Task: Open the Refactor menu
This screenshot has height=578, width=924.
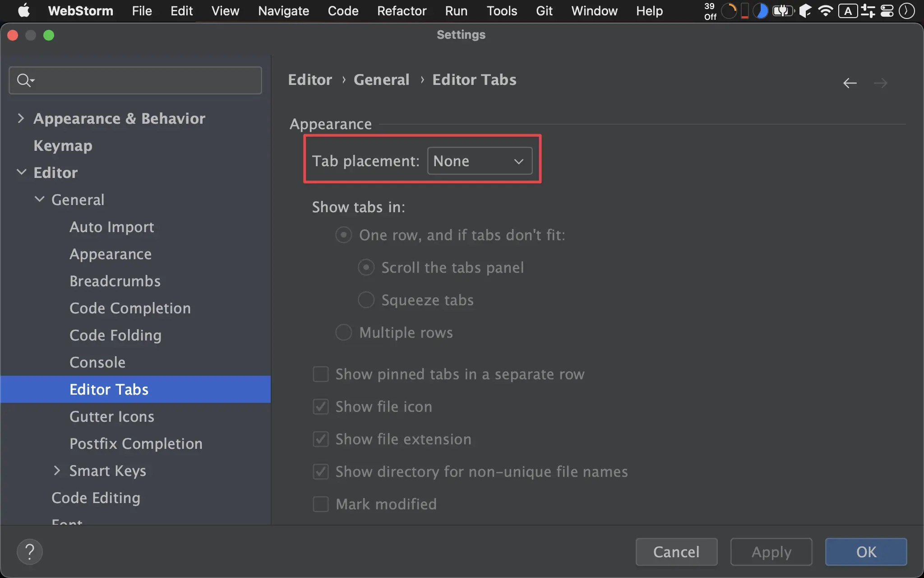Action: tap(402, 11)
